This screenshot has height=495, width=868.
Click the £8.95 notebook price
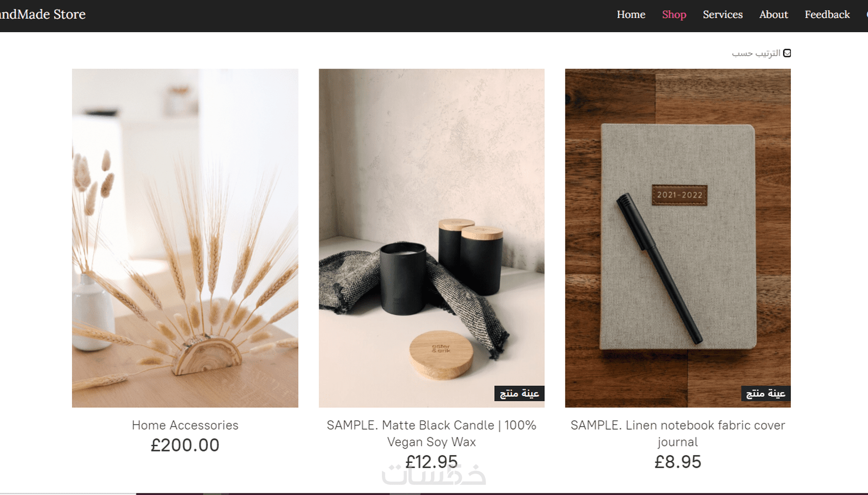coord(678,462)
